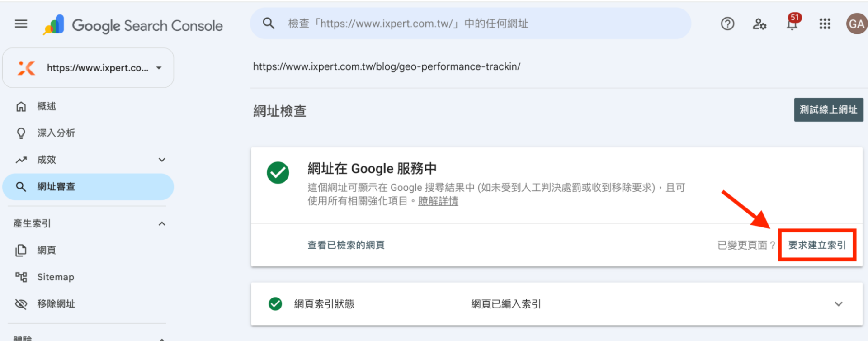The image size is (868, 341).
Task: Go to 概述 overview page
Action: (47, 106)
